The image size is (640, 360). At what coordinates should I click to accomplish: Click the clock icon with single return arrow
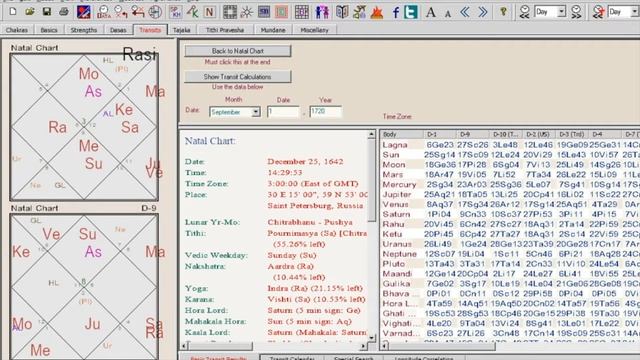[x=121, y=12]
